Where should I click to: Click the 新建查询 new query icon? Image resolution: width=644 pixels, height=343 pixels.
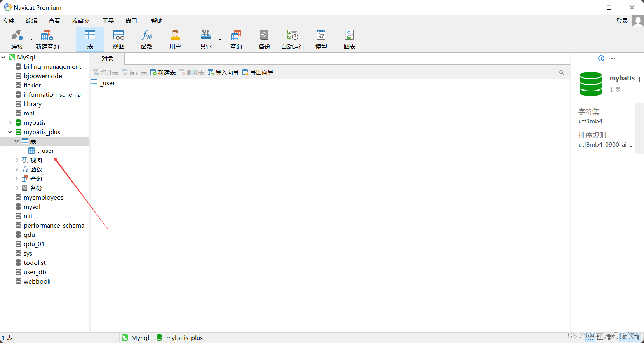(47, 35)
